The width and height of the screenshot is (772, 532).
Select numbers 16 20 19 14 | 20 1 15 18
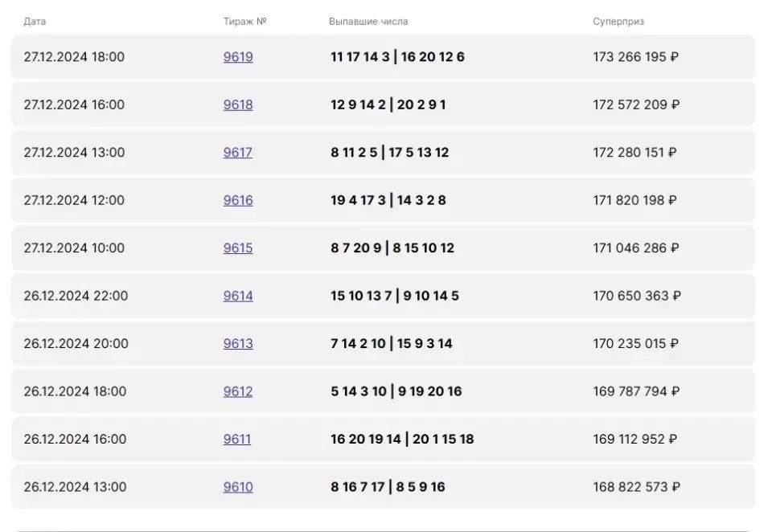(x=402, y=439)
